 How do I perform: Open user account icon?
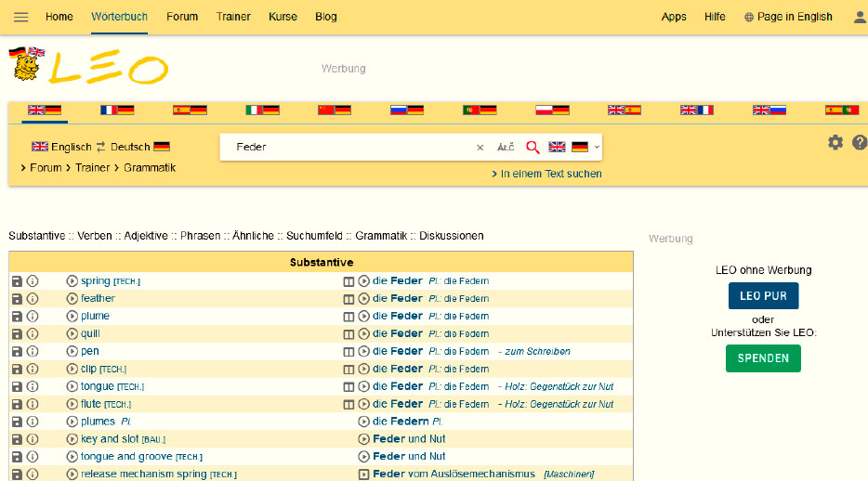(860, 17)
